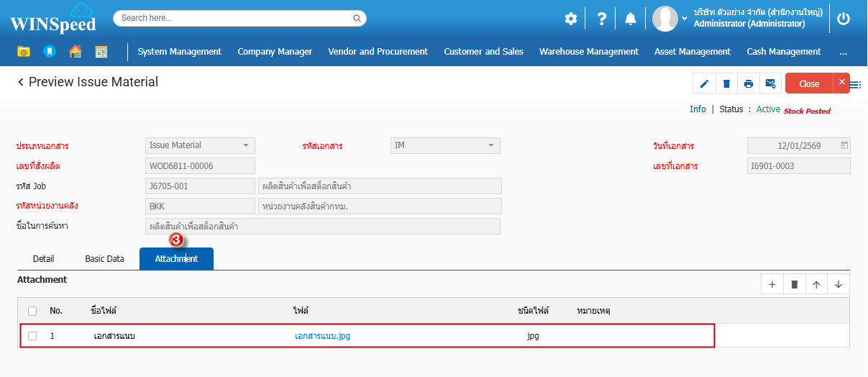Check the box for attachment row 1
868x377 pixels.
click(x=32, y=336)
